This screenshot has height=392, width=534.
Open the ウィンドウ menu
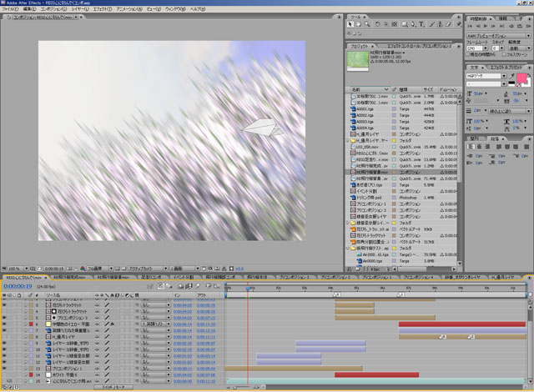coord(175,9)
